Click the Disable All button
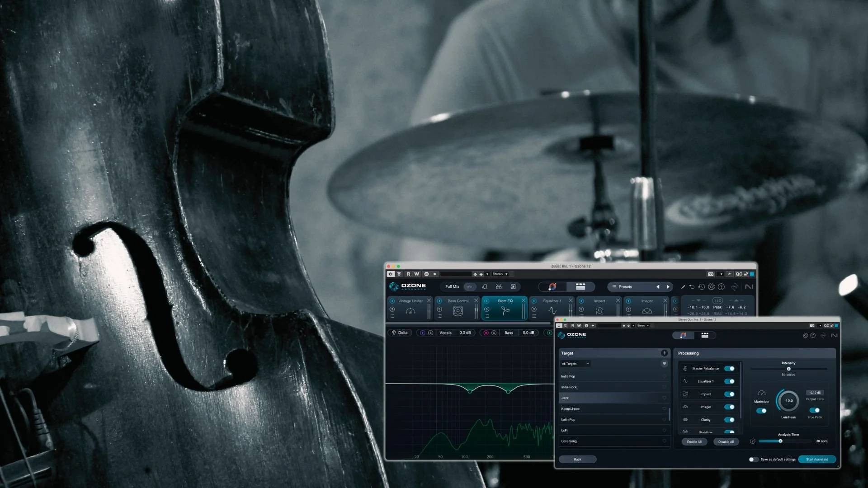868x488 pixels. pyautogui.click(x=726, y=442)
